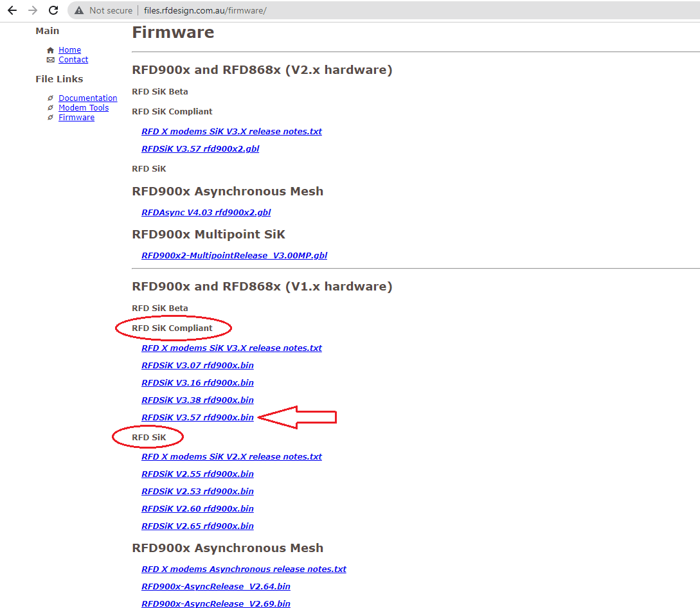This screenshot has width=700, height=608.
Task: Click the envelope icon beside Contact
Action: click(50, 60)
